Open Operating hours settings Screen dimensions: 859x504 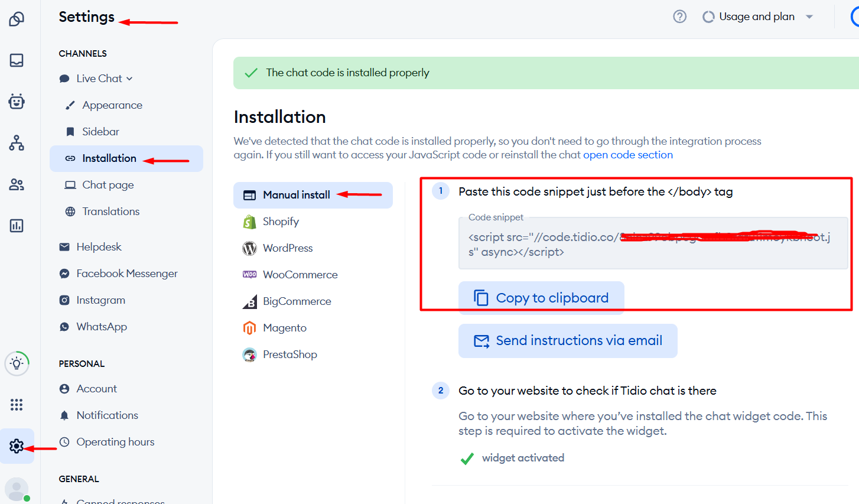click(115, 442)
